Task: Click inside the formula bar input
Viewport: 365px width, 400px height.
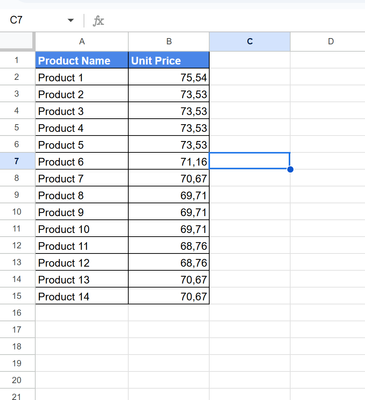Action: pos(233,21)
